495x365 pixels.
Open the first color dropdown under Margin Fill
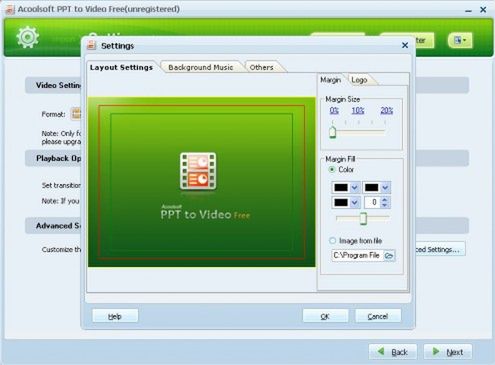[355, 188]
